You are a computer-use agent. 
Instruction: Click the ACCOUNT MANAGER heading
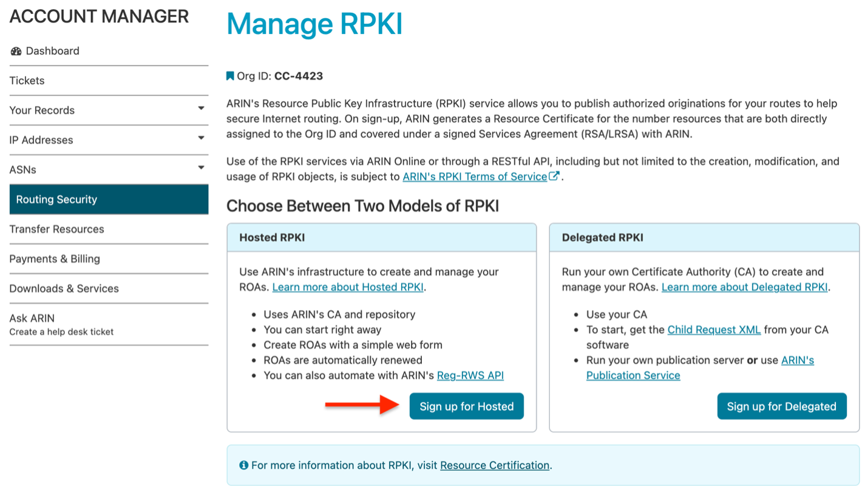pyautogui.click(x=99, y=17)
